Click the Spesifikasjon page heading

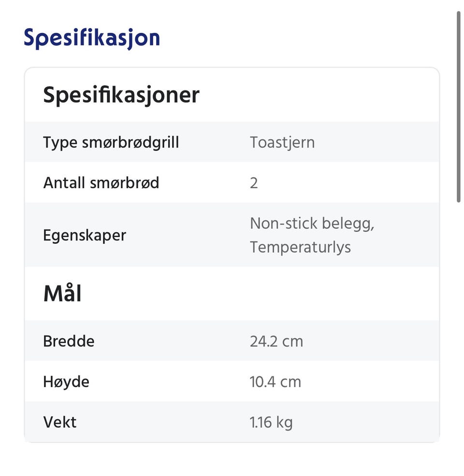92,38
